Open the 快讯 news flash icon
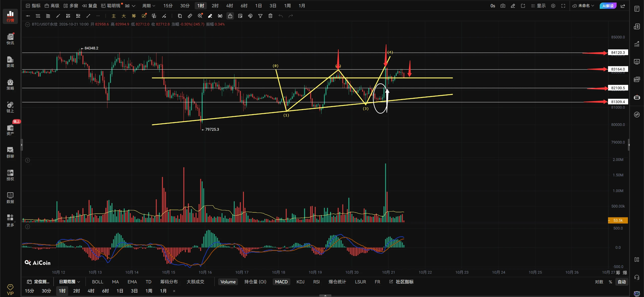The width and height of the screenshot is (644, 297). click(10, 39)
